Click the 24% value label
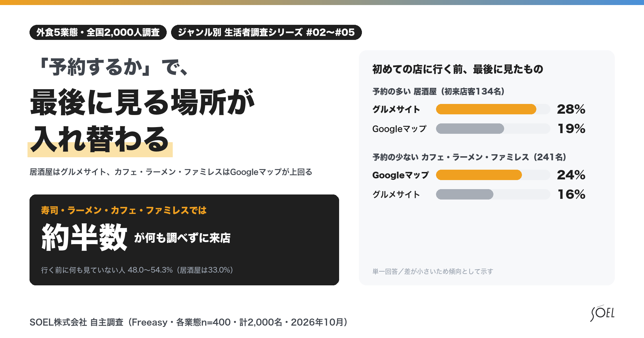The width and height of the screenshot is (644, 338). [x=571, y=175]
